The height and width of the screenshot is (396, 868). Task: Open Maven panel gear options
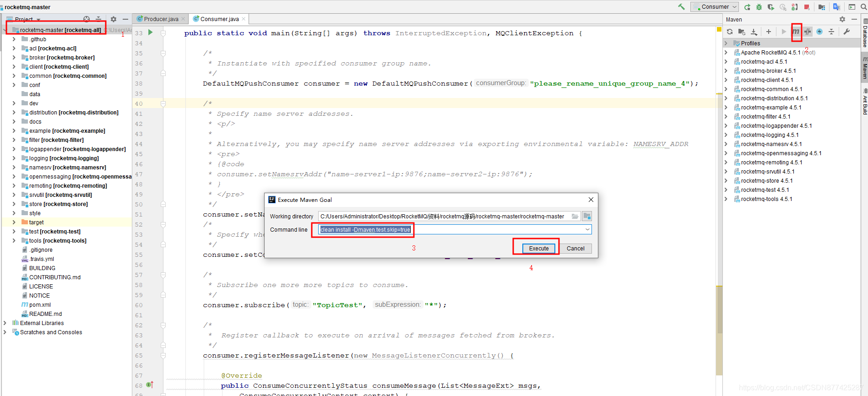(x=842, y=19)
